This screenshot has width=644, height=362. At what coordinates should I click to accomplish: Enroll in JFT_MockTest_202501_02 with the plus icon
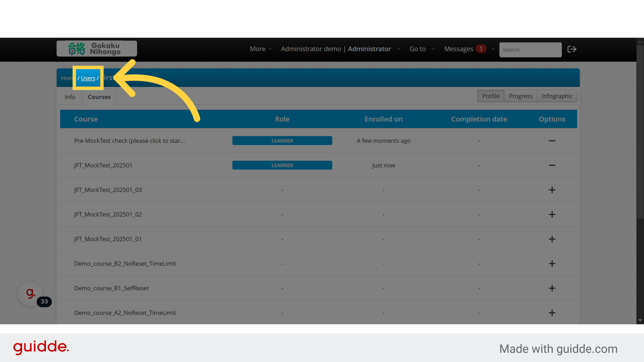pyautogui.click(x=552, y=215)
